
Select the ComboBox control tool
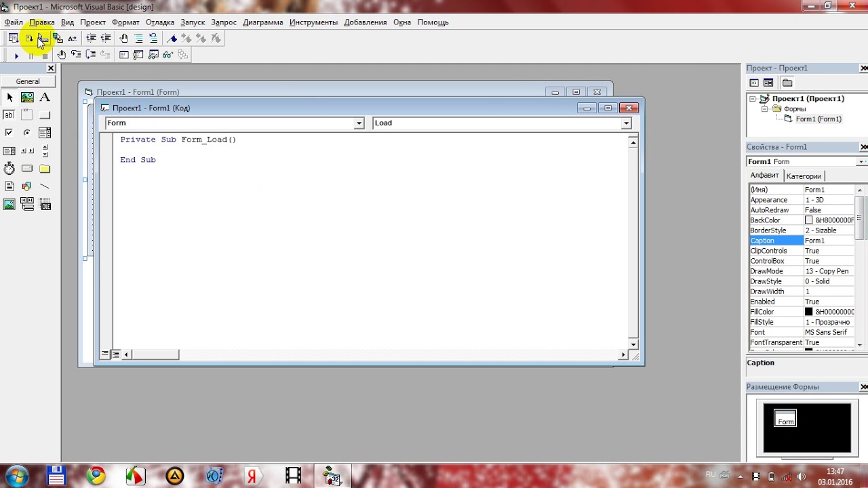tap(45, 133)
